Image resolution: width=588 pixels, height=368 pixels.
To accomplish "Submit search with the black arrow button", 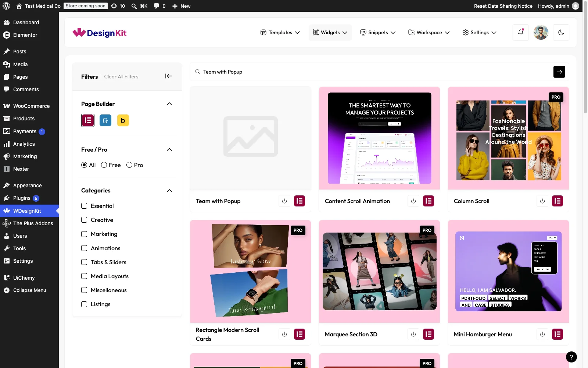I will [559, 72].
